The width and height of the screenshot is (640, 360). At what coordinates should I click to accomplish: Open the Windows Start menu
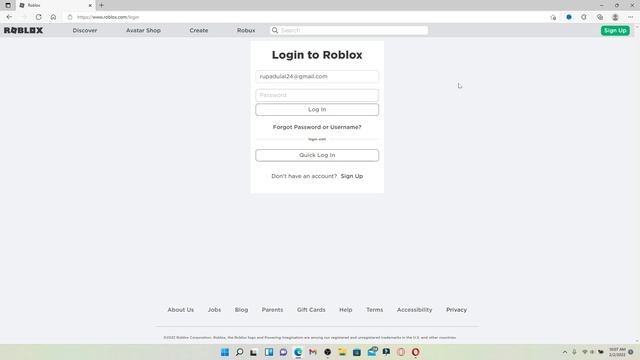click(224, 352)
